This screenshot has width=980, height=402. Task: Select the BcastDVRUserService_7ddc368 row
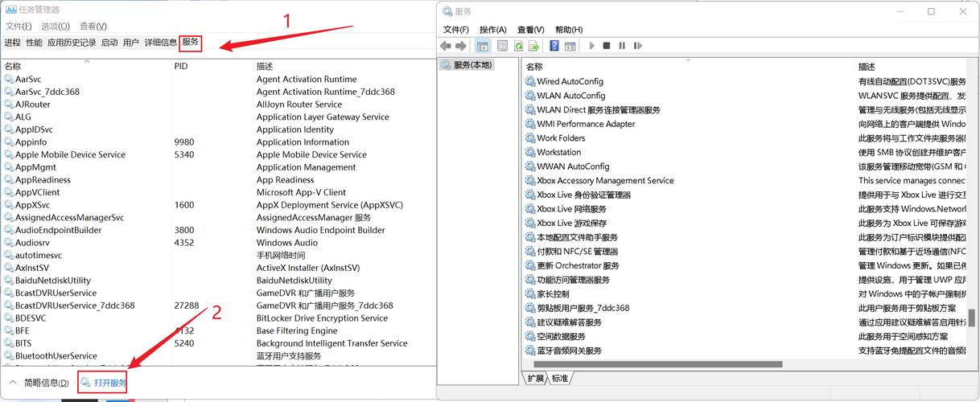pyautogui.click(x=219, y=306)
